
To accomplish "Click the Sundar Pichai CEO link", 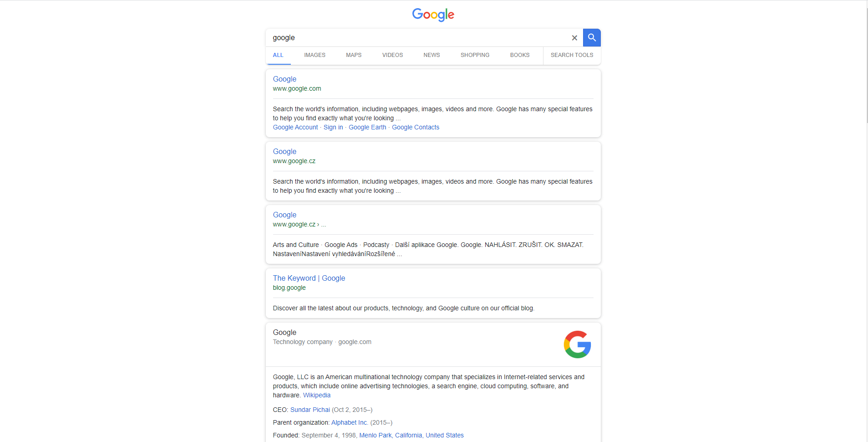I will pyautogui.click(x=310, y=410).
